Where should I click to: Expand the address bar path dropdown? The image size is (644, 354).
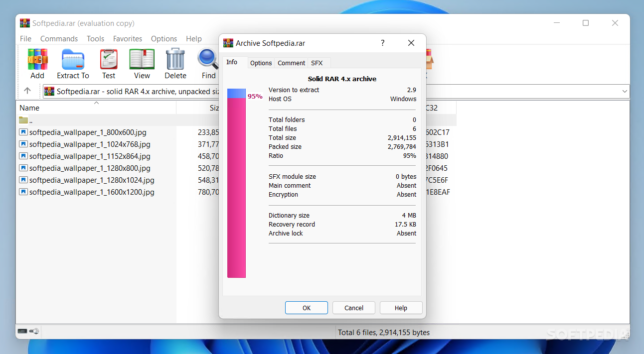point(625,91)
